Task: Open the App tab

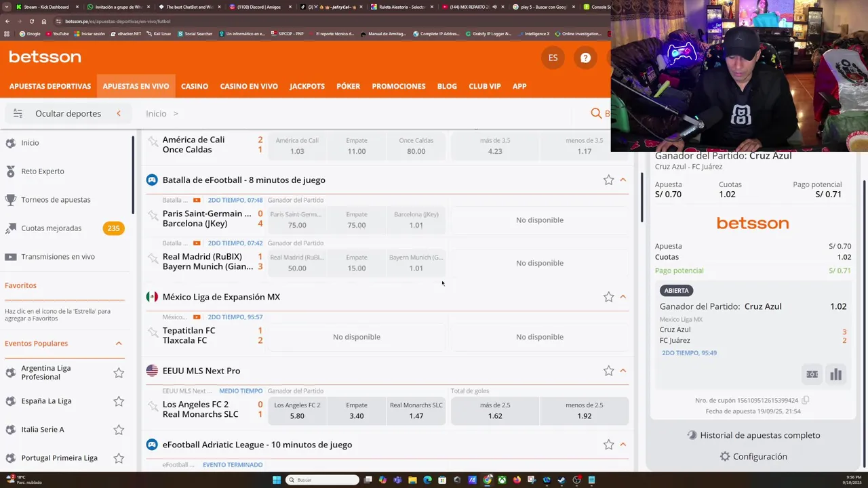Action: (x=519, y=86)
